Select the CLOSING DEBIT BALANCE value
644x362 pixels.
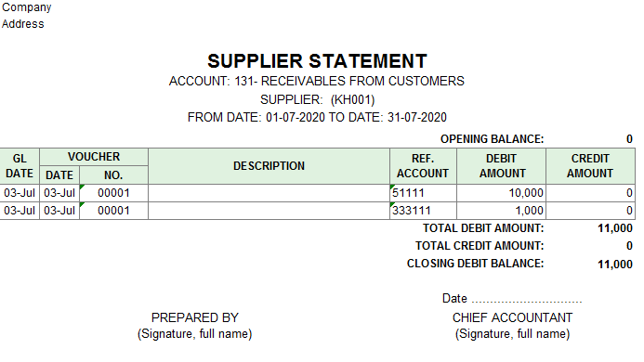coord(615,264)
